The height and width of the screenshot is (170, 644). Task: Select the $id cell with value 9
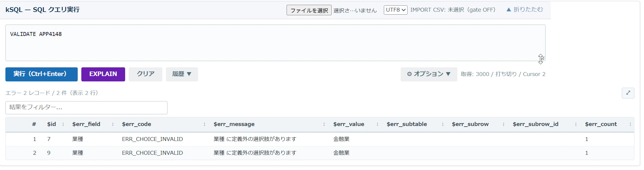49,153
